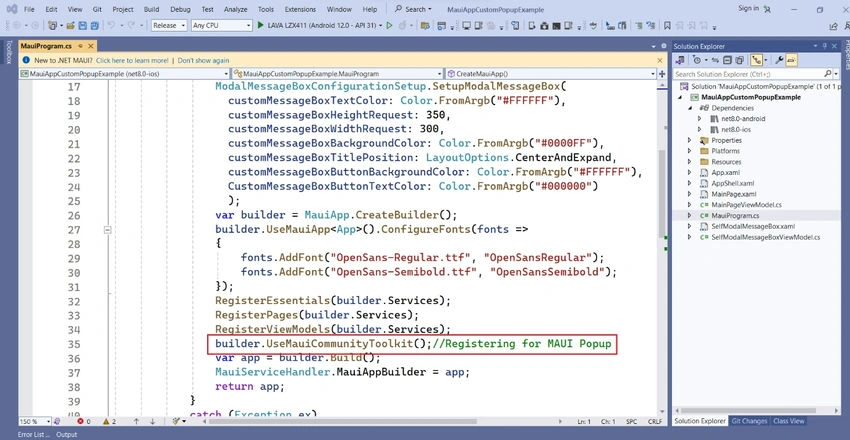The height and width of the screenshot is (440, 850).
Task: Toggle auto-hide pin on the Solution Explorer panel
Action: pos(825,46)
